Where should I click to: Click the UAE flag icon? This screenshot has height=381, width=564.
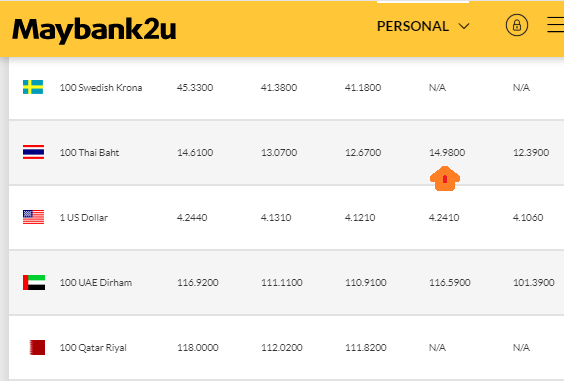pos(34,282)
